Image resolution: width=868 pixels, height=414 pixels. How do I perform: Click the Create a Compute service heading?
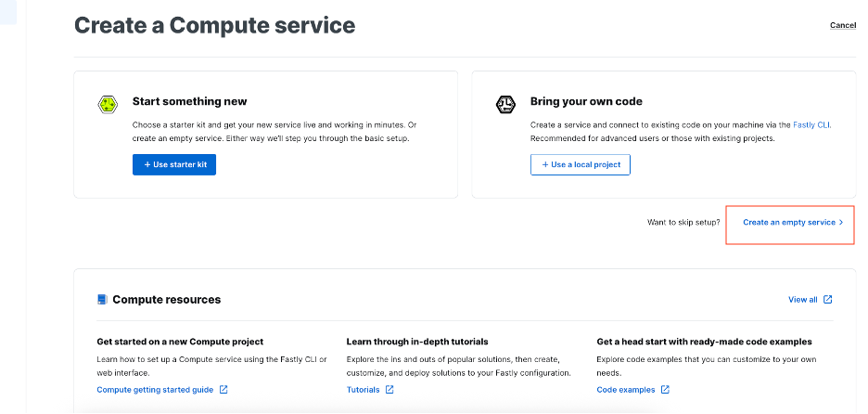tap(215, 25)
